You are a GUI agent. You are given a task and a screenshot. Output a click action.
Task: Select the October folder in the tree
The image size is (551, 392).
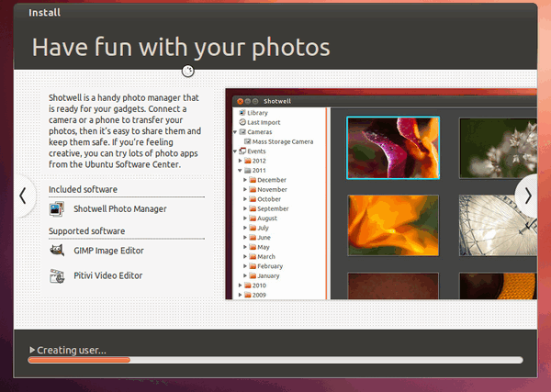[269, 199]
